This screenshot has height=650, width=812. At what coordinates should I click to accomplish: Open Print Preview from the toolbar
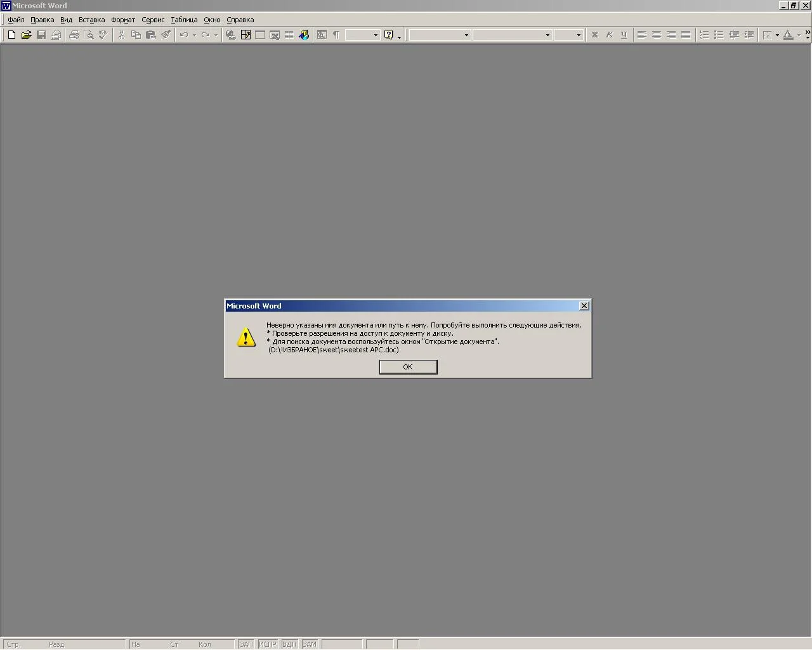[89, 35]
